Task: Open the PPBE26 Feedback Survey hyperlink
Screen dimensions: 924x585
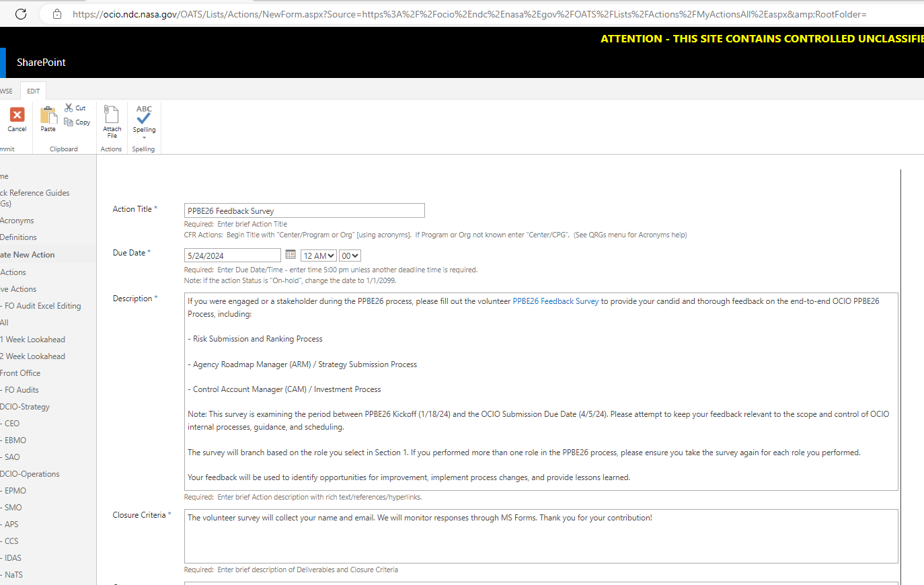Action: coord(555,301)
